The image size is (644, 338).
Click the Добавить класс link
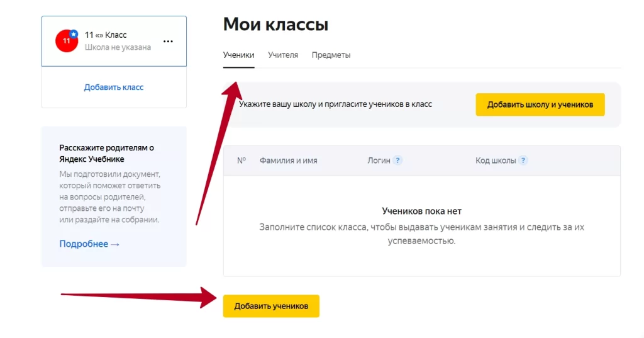pyautogui.click(x=114, y=87)
